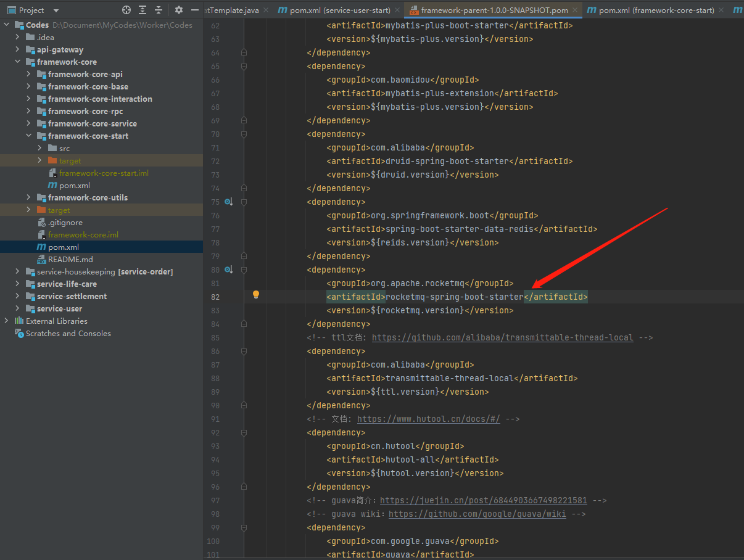Select the service-life-care module
The width and height of the screenshot is (744, 560).
click(67, 284)
